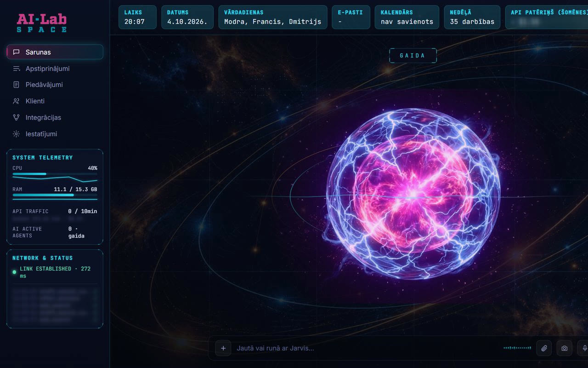This screenshot has width=588, height=368.
Task: Click the "35 darbības" weekly count
Action: click(x=472, y=22)
